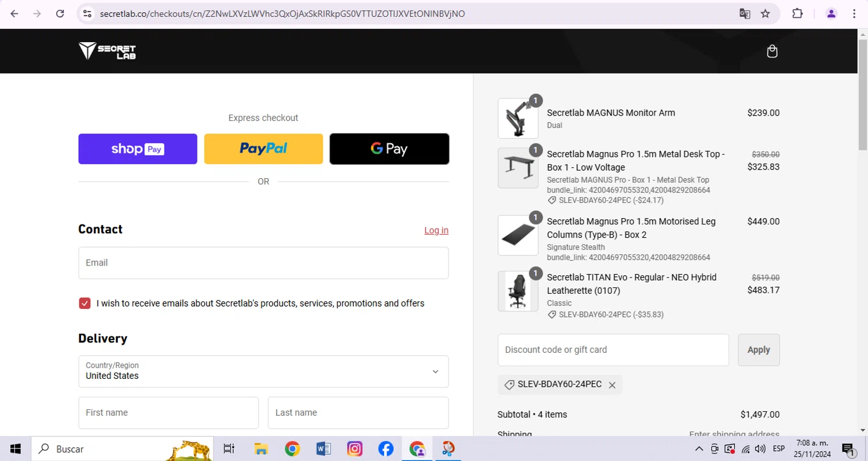Screen dimensions: 868x461
Task: Open Facebook from taskbar
Action: point(386,449)
